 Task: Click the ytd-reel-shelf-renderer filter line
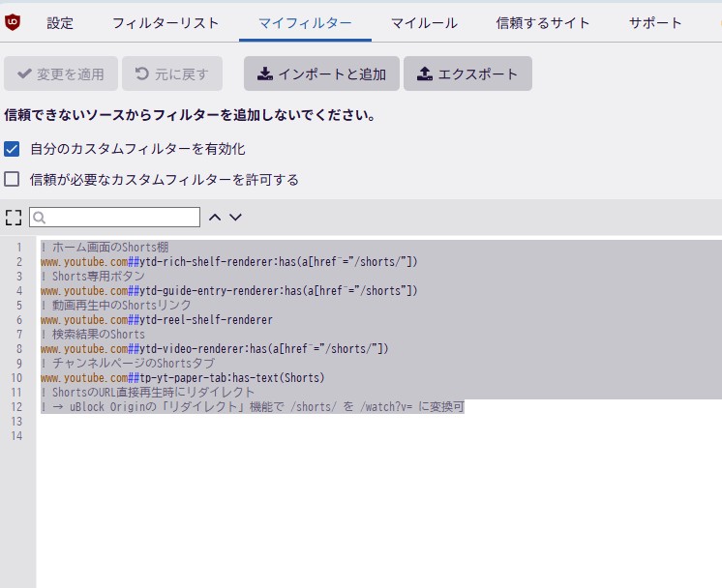coord(157,320)
